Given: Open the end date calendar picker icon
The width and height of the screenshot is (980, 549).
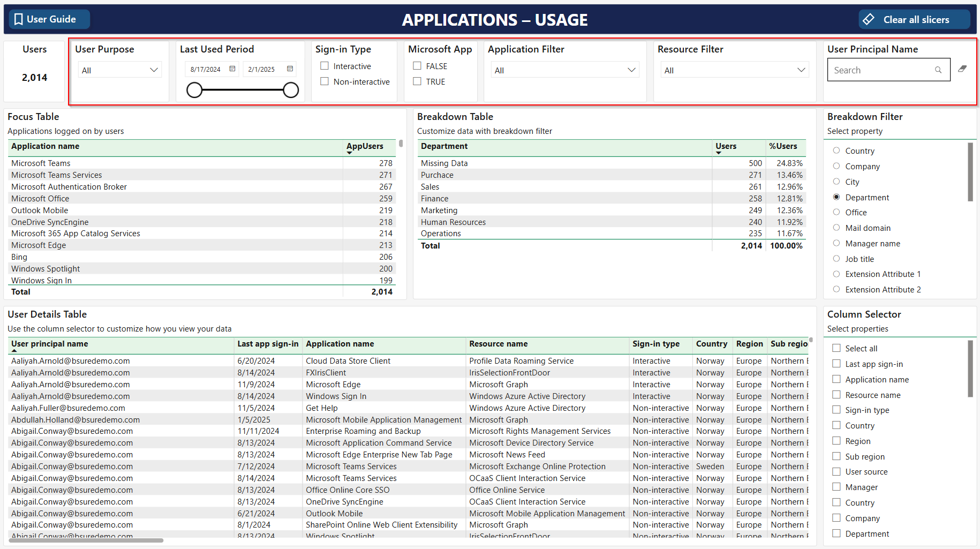Looking at the screenshot, I should (x=290, y=69).
